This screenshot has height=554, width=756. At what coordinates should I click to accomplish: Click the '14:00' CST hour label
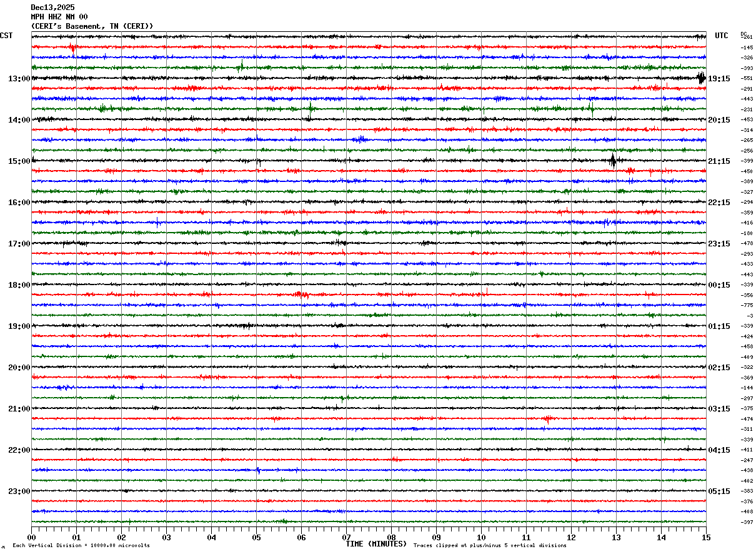pos(19,120)
